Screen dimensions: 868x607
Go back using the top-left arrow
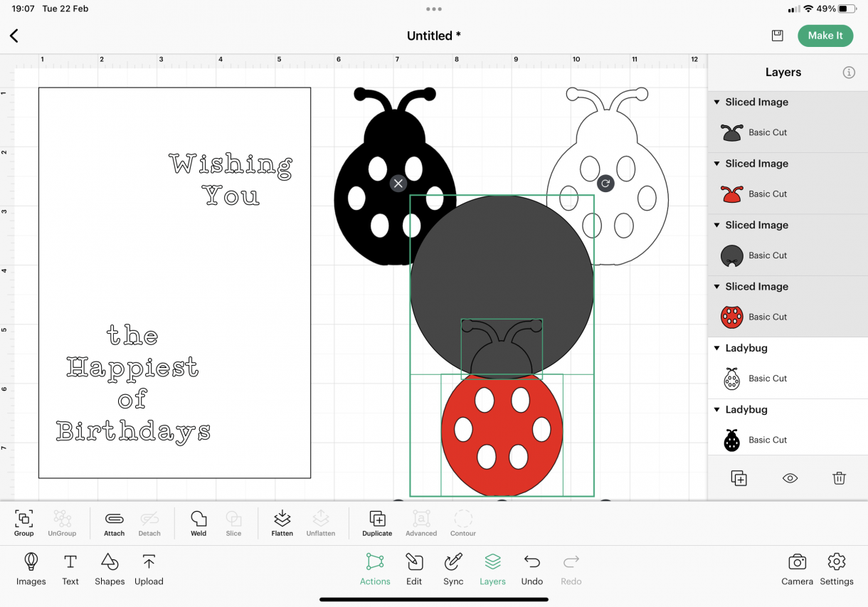[14, 36]
